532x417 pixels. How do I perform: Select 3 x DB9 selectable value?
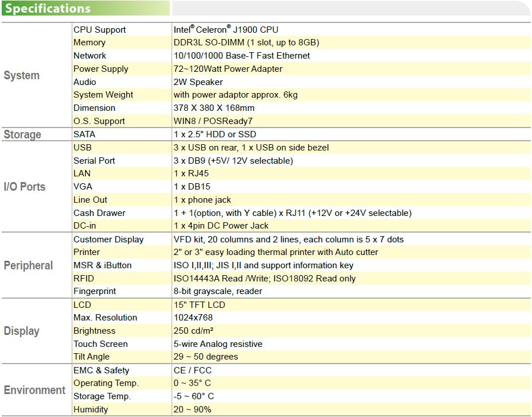[233, 161]
